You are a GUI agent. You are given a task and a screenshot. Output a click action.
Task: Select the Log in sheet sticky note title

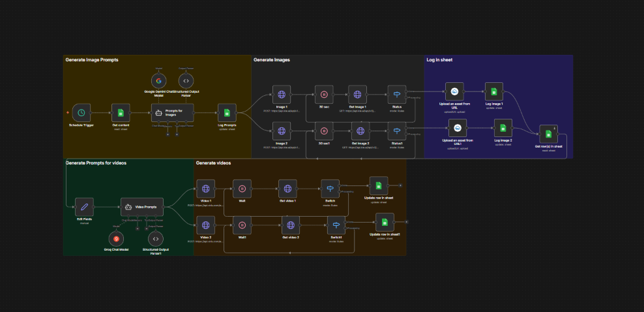(x=439, y=60)
